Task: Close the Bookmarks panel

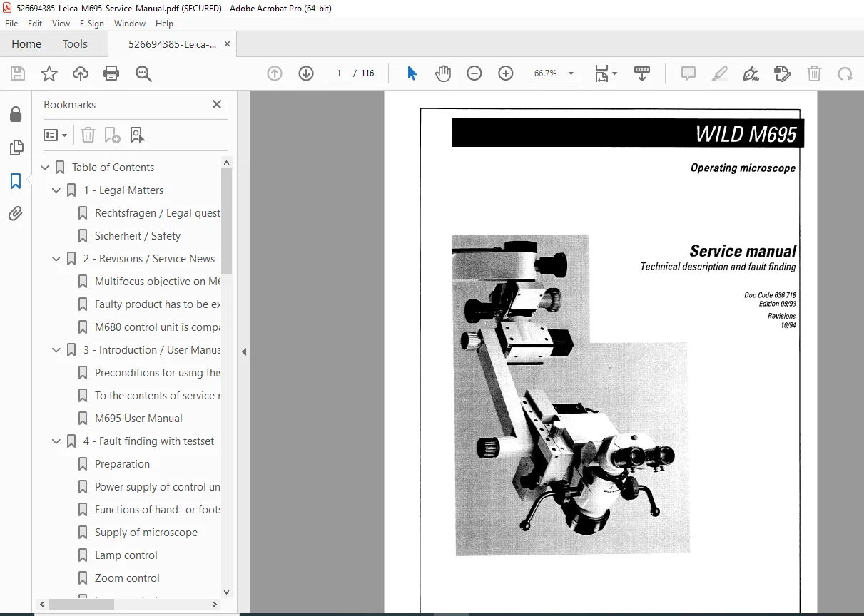Action: click(x=217, y=104)
